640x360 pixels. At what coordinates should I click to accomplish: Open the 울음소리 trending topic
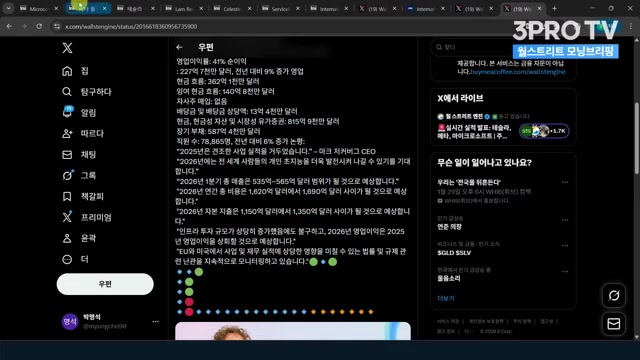click(x=449, y=278)
